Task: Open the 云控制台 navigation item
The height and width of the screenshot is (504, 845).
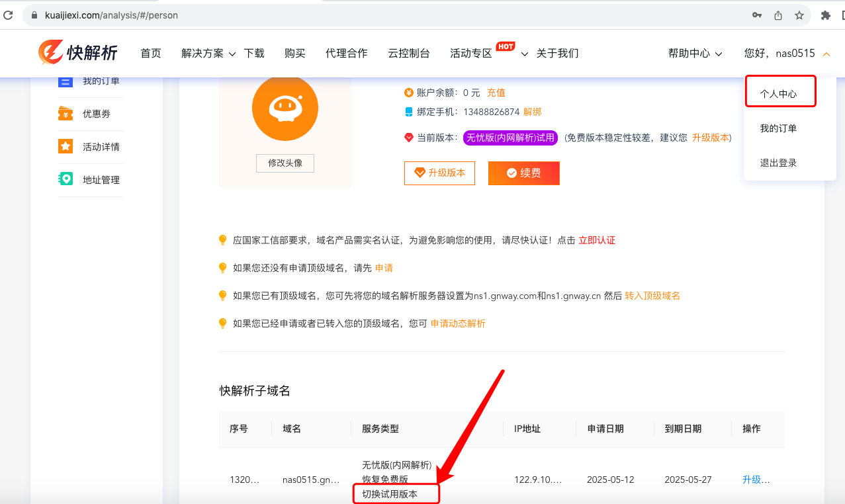Action: tap(409, 54)
